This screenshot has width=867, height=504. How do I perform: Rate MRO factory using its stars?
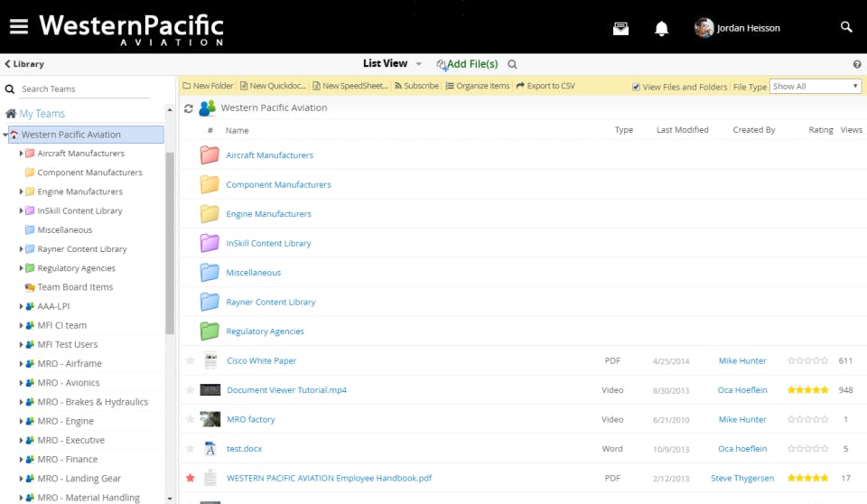coord(807,419)
